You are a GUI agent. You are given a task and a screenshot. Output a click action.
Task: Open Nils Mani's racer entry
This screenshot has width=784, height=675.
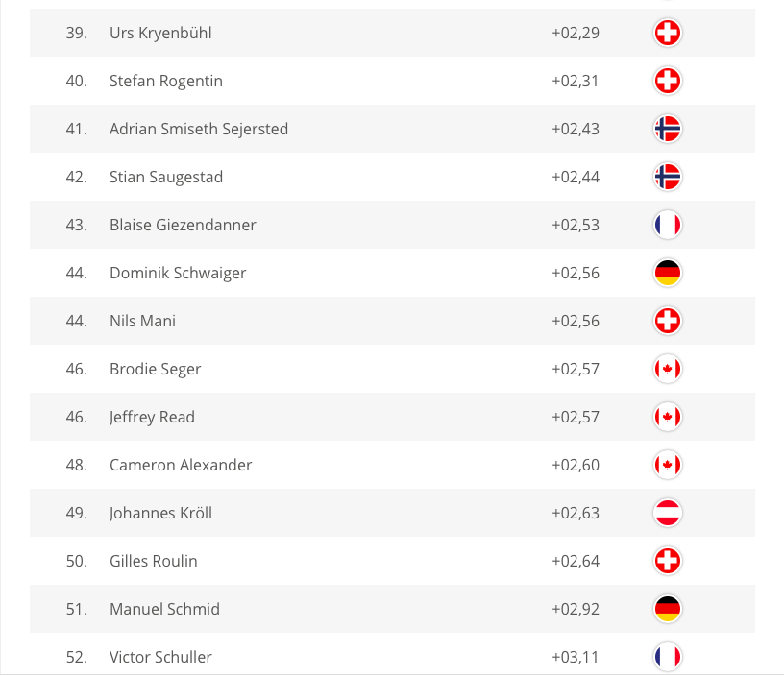tap(142, 321)
